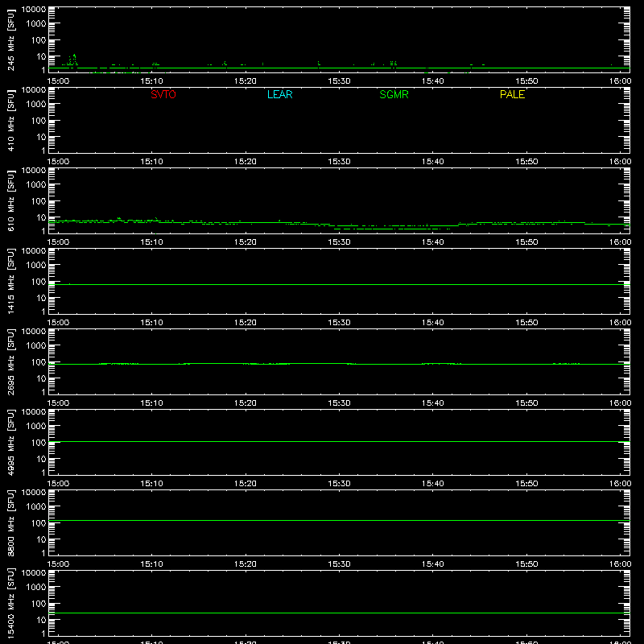This screenshot has height=644, width=644.
Task: Click the cyan LEAR station label
Action: [279, 94]
